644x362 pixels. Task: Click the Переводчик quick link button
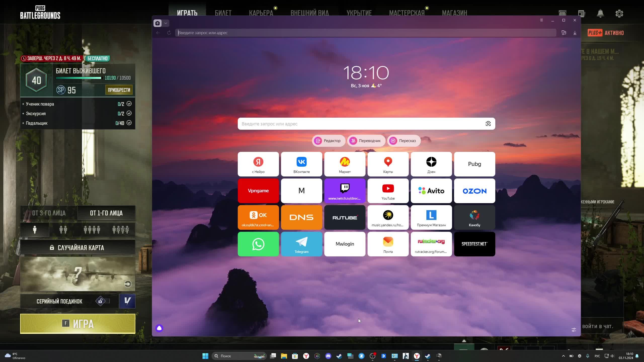click(366, 141)
